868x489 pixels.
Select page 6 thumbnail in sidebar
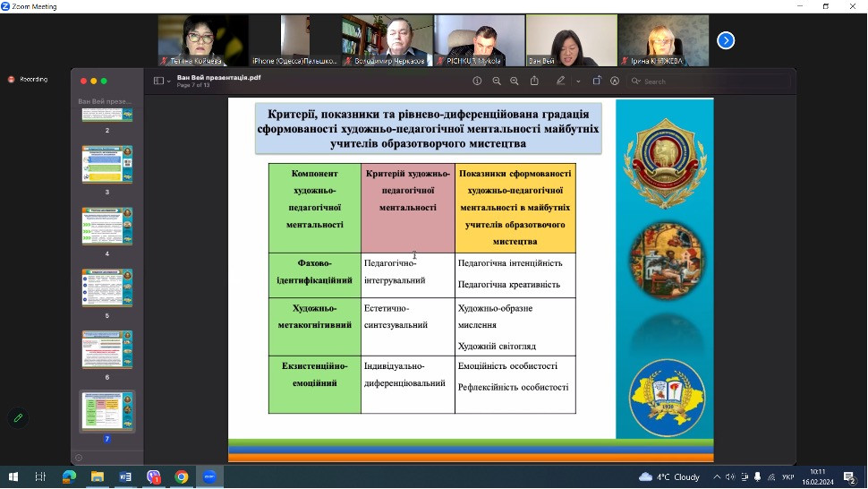106,349
